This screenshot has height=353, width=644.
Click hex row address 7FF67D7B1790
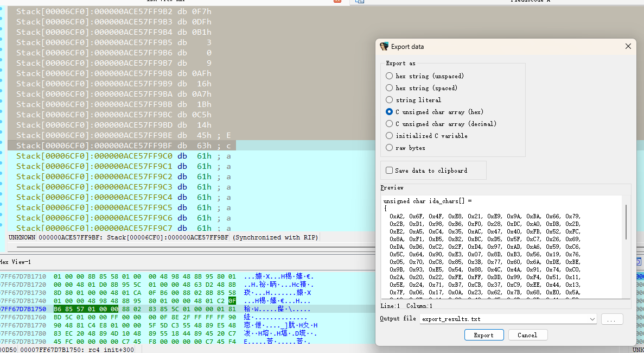23,342
